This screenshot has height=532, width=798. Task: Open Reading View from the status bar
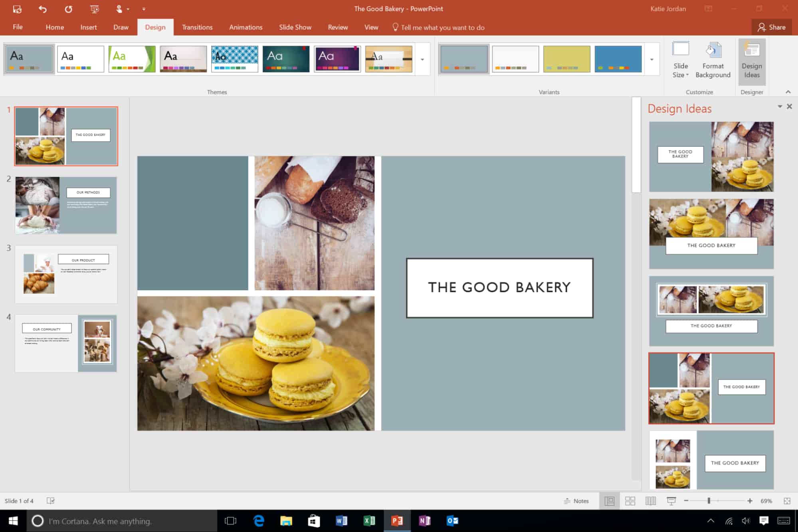[651, 500]
